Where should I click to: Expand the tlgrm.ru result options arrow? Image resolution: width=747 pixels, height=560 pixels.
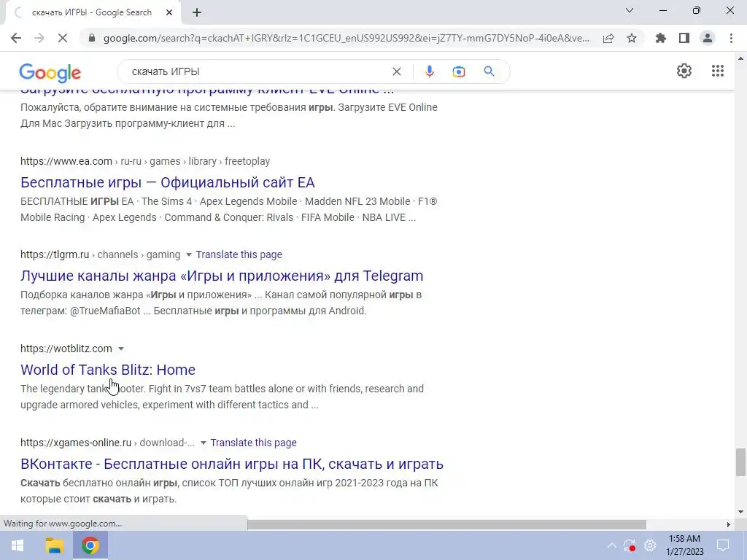tap(189, 254)
